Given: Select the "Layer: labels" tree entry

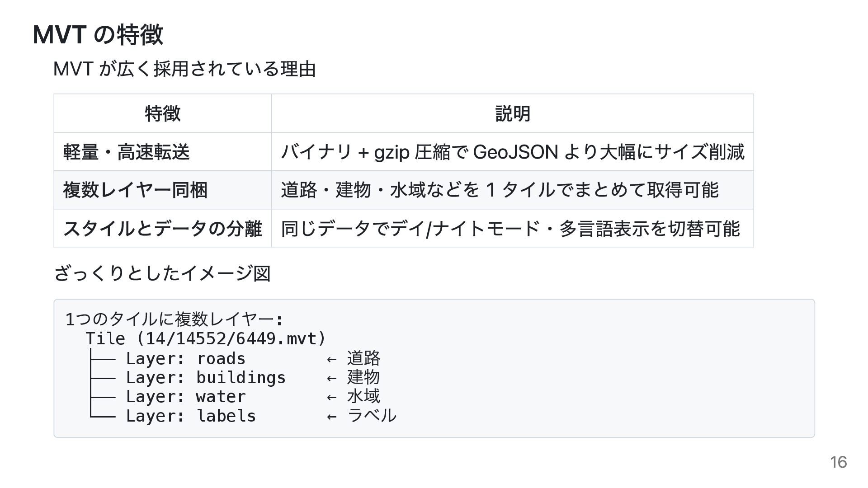Looking at the screenshot, I should pyautogui.click(x=190, y=416).
